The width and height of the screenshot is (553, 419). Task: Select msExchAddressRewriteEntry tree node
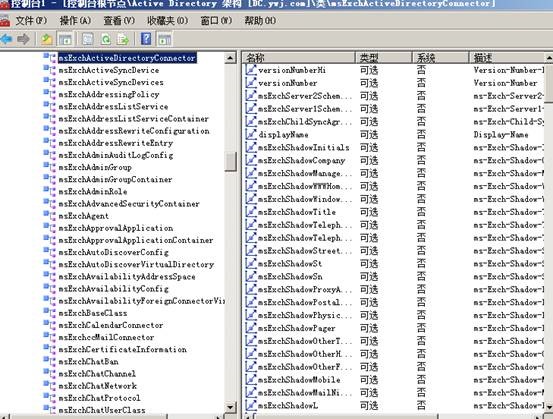click(116, 143)
